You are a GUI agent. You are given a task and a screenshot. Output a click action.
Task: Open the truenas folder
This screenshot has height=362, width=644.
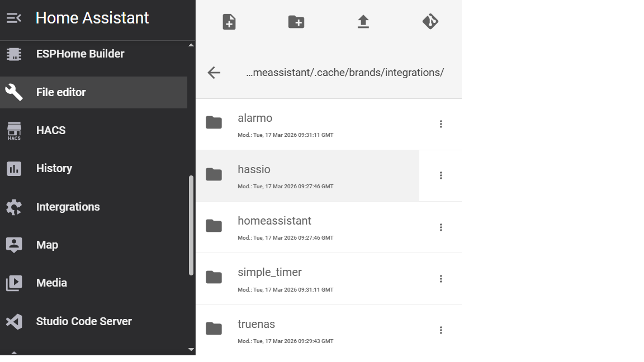tap(256, 325)
